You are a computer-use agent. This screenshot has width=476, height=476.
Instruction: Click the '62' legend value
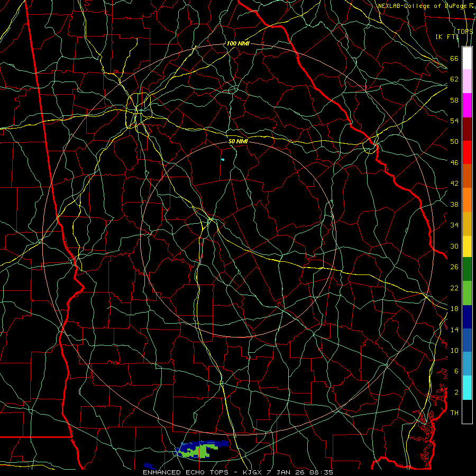454,79
